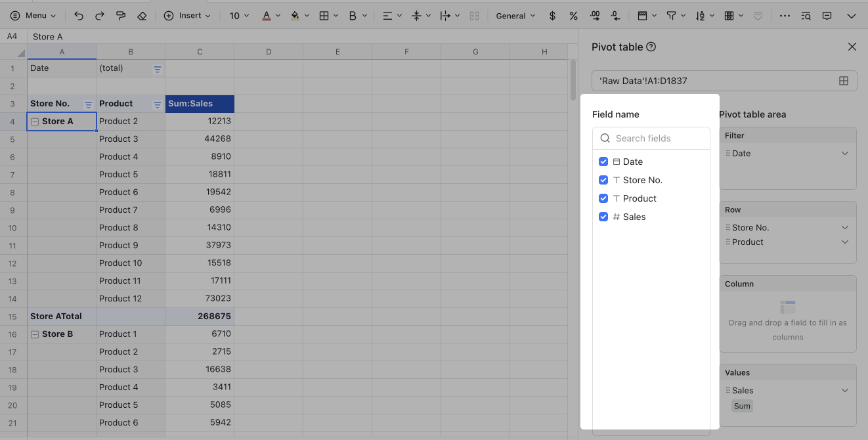
Task: Open the Insert menu
Action: coord(188,15)
